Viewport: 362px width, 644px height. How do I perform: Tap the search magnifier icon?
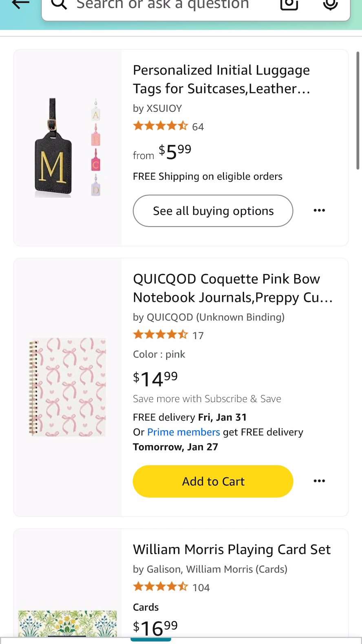point(59,4)
